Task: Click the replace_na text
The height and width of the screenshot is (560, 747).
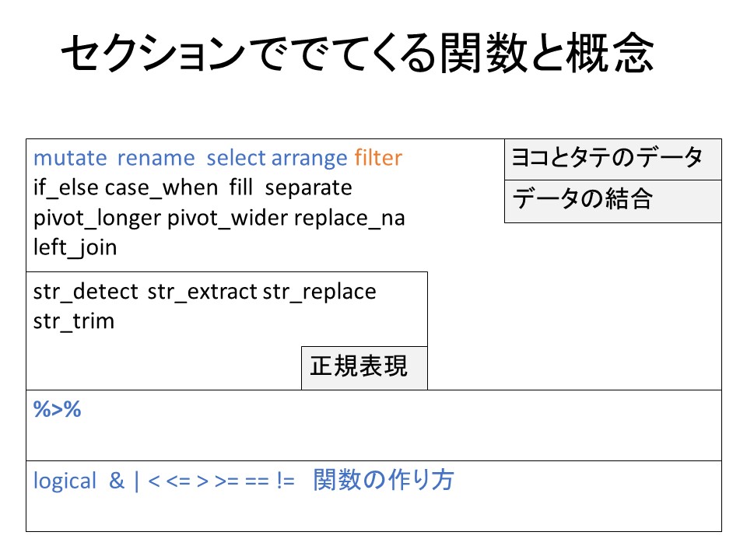Action: pos(349,218)
